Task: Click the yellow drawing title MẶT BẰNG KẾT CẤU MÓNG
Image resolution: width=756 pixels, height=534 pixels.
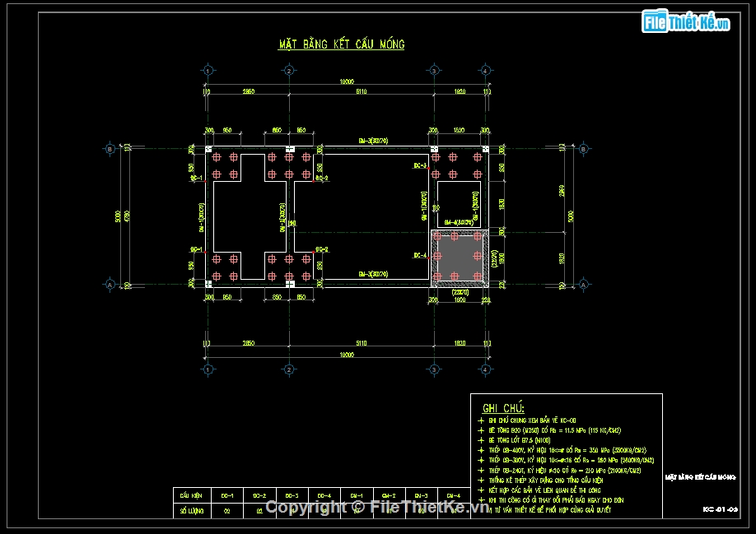Action: click(x=342, y=44)
